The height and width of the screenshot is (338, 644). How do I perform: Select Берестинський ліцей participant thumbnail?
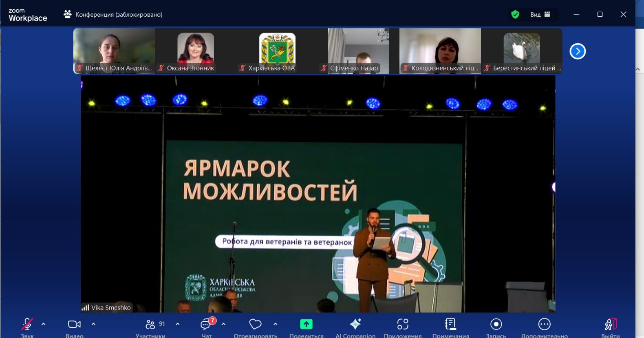(522, 51)
